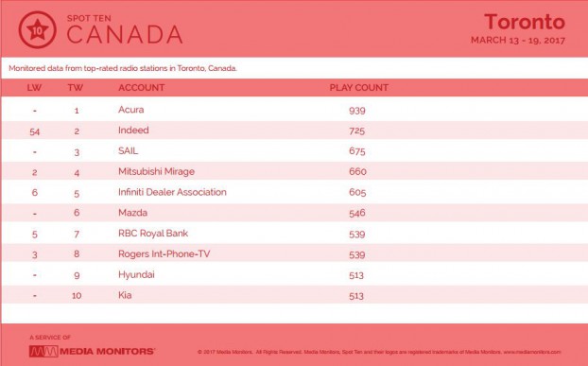Select the Hyundai account row
The width and height of the screenshot is (588, 366).
(294, 275)
